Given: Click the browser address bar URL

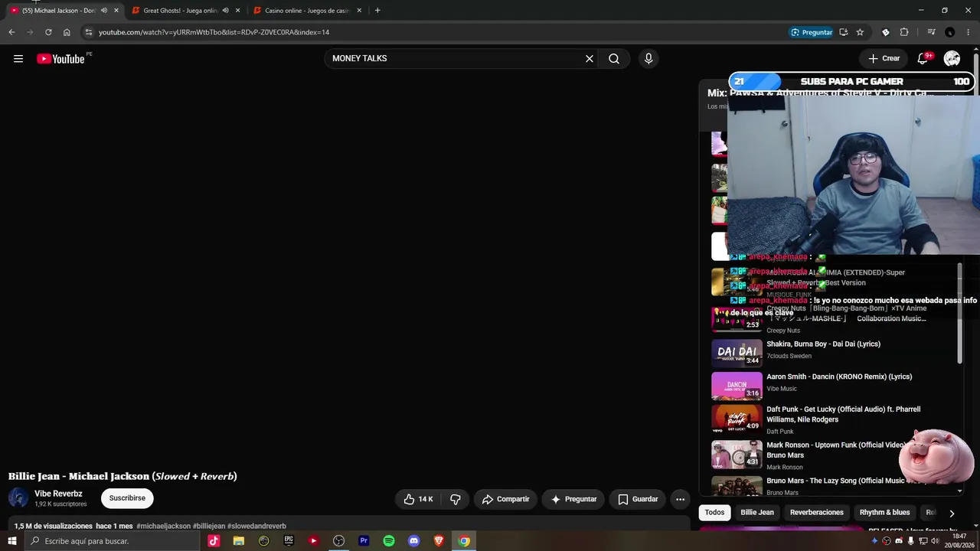Looking at the screenshot, I should [x=214, y=32].
